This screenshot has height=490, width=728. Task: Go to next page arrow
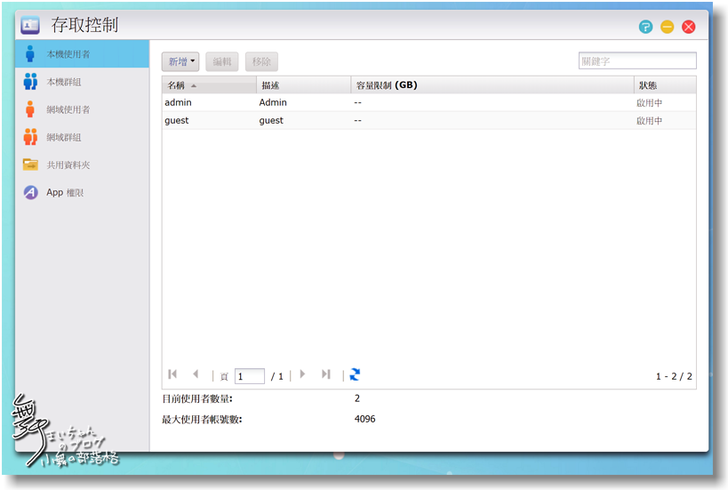[303, 374]
